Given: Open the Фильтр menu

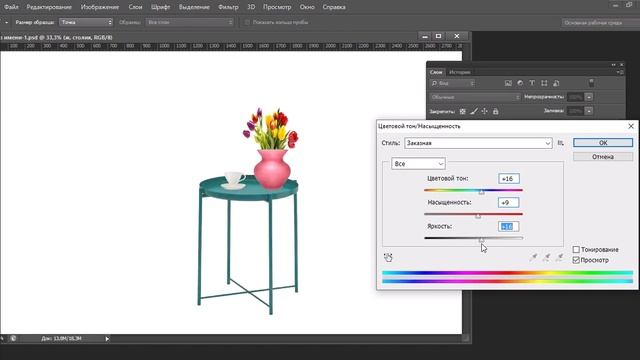Looking at the screenshot, I should coord(228,7).
